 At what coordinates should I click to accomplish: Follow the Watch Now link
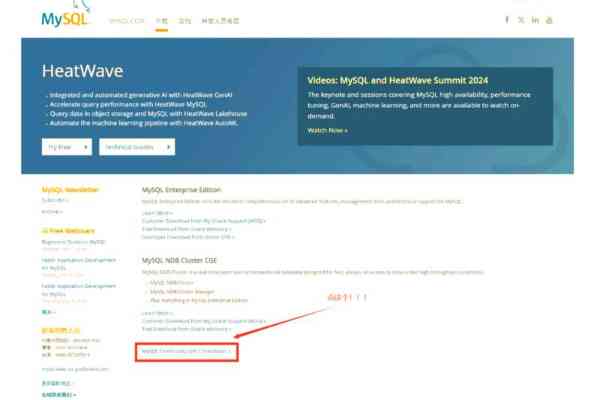pos(328,131)
